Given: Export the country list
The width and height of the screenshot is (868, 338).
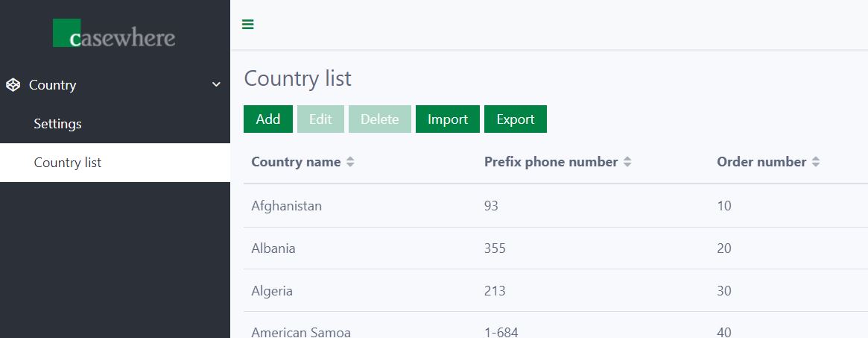Looking at the screenshot, I should 516,119.
